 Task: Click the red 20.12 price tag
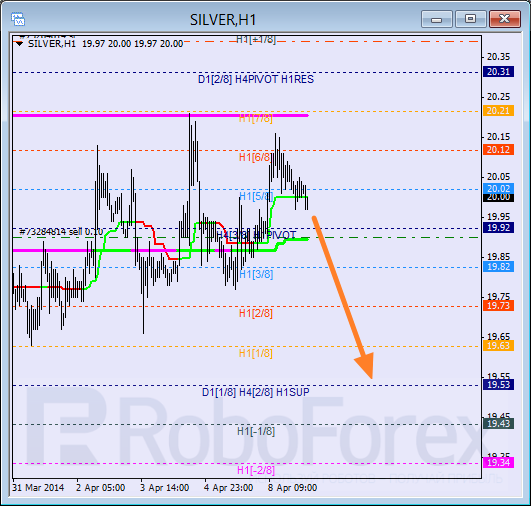pyautogui.click(x=498, y=150)
